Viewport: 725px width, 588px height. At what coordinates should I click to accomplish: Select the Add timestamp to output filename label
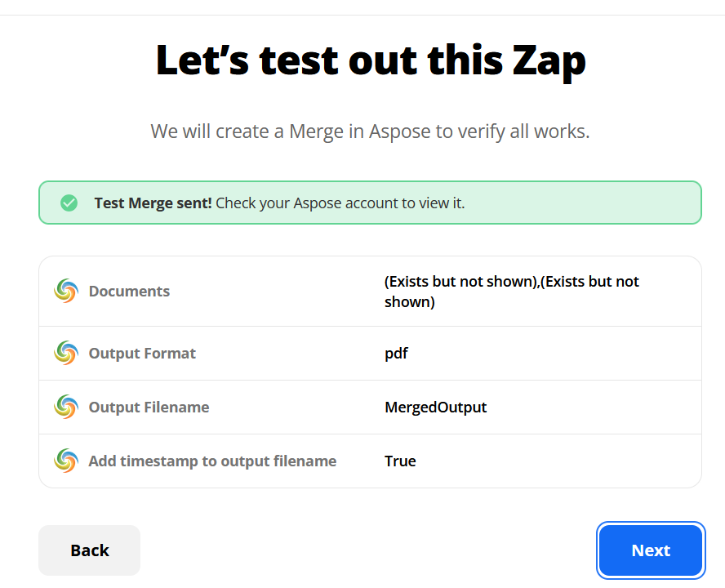tap(212, 461)
